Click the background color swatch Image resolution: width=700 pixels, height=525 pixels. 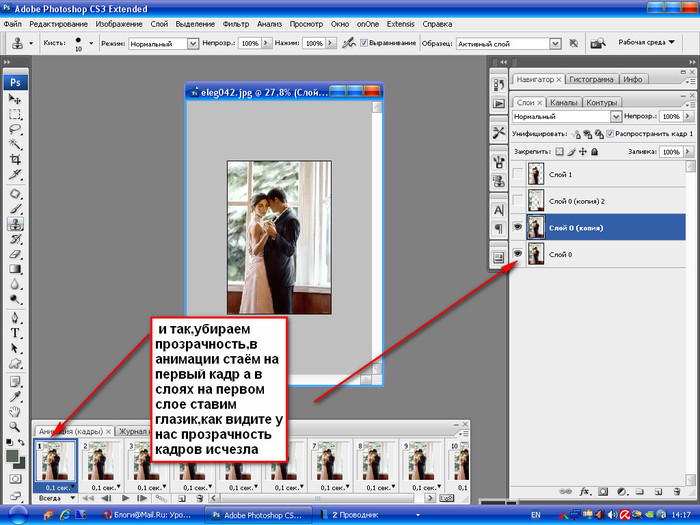coord(21,464)
